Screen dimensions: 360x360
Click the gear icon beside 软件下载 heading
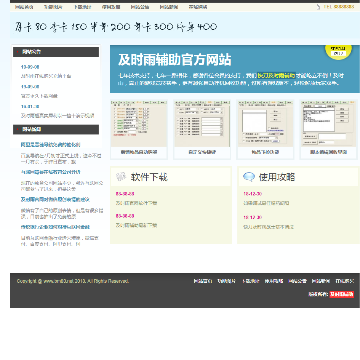click(121, 177)
